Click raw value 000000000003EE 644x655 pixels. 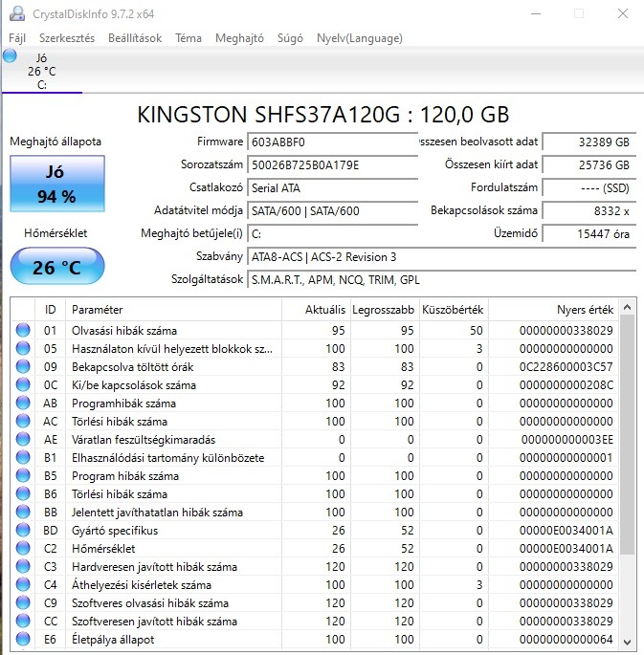coord(567,439)
